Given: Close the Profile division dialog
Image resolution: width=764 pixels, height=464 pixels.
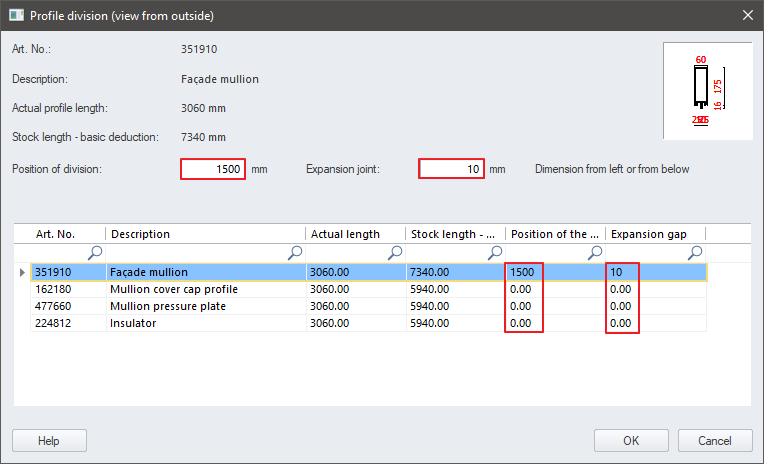Looking at the screenshot, I should [x=746, y=15].
